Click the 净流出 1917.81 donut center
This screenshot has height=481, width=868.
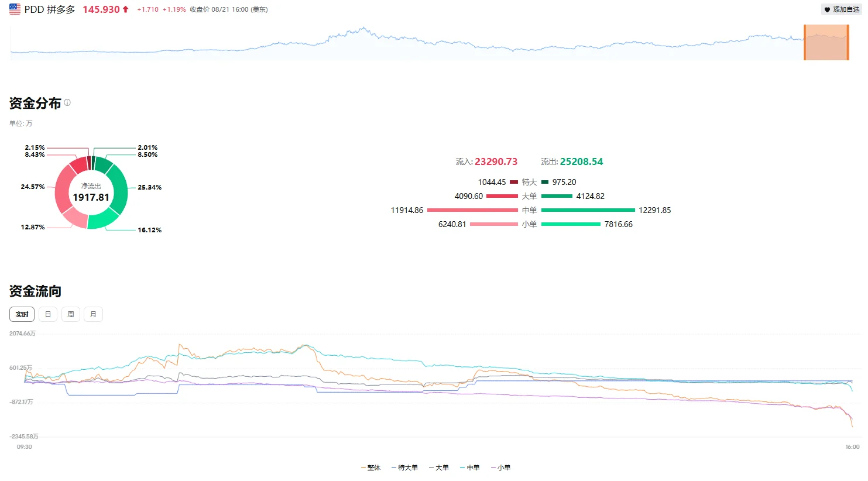point(91,193)
